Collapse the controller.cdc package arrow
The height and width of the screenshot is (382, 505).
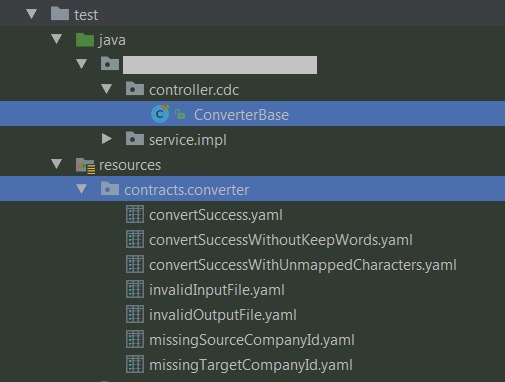[x=107, y=89]
